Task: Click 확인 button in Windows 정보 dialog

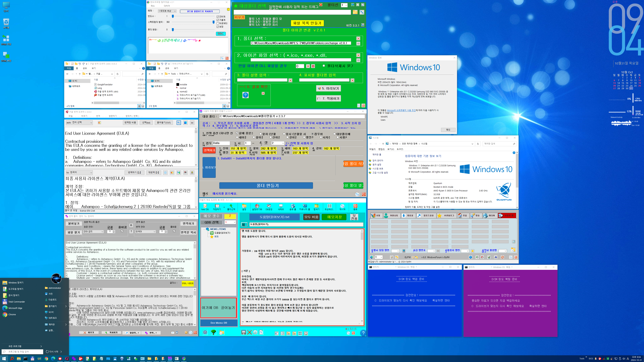Action: 448,130
